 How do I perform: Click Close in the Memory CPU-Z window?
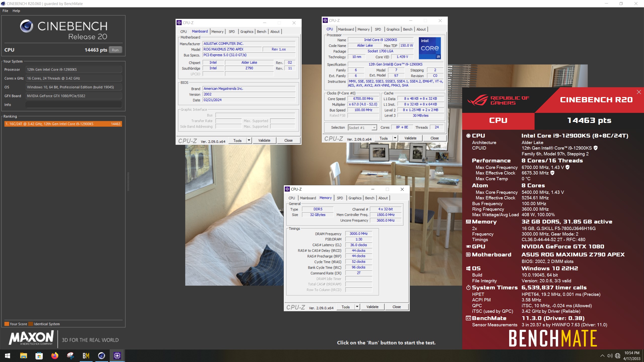click(x=396, y=307)
